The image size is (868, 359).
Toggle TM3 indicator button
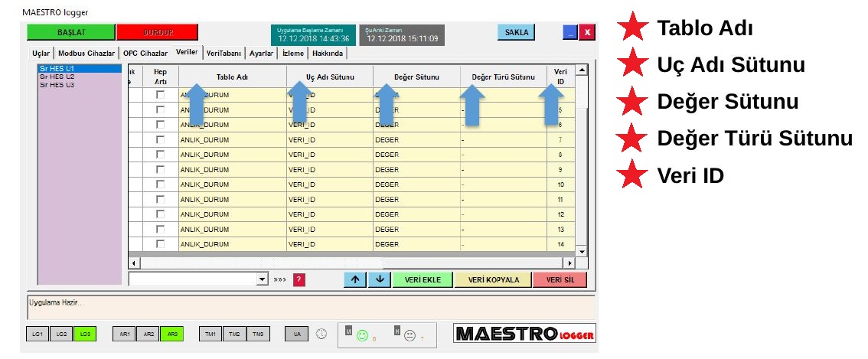click(x=258, y=334)
